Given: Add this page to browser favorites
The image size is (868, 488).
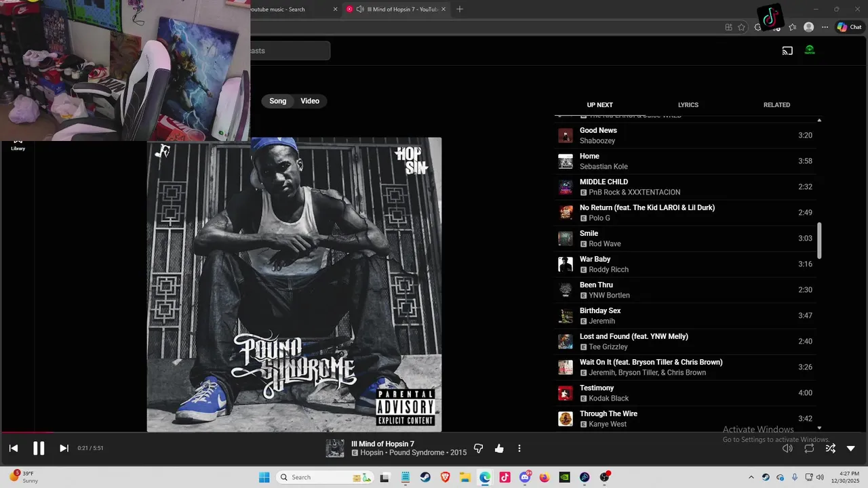Looking at the screenshot, I should pos(741,27).
